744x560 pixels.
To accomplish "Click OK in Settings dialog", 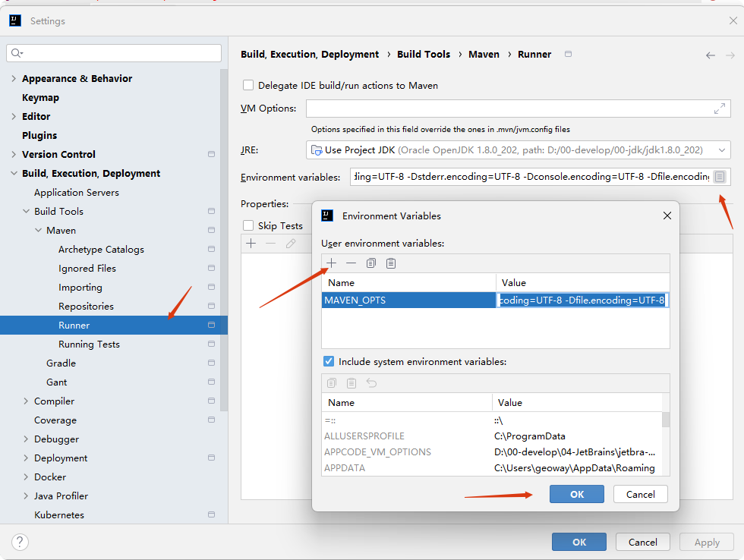I will [578, 542].
